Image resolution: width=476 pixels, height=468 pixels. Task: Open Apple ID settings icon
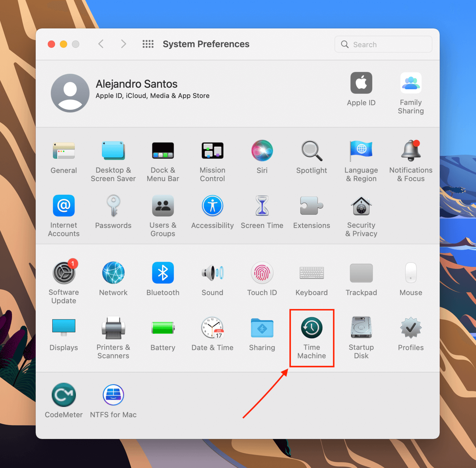pyautogui.click(x=361, y=83)
